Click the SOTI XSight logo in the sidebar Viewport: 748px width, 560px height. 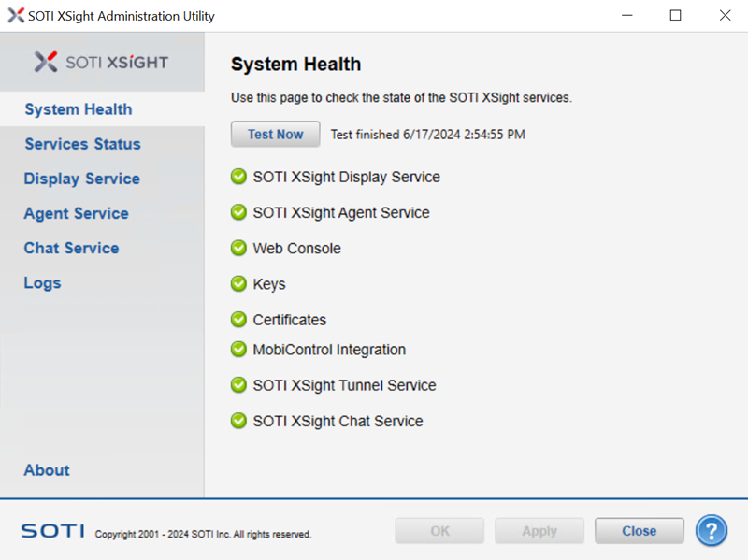(x=101, y=62)
